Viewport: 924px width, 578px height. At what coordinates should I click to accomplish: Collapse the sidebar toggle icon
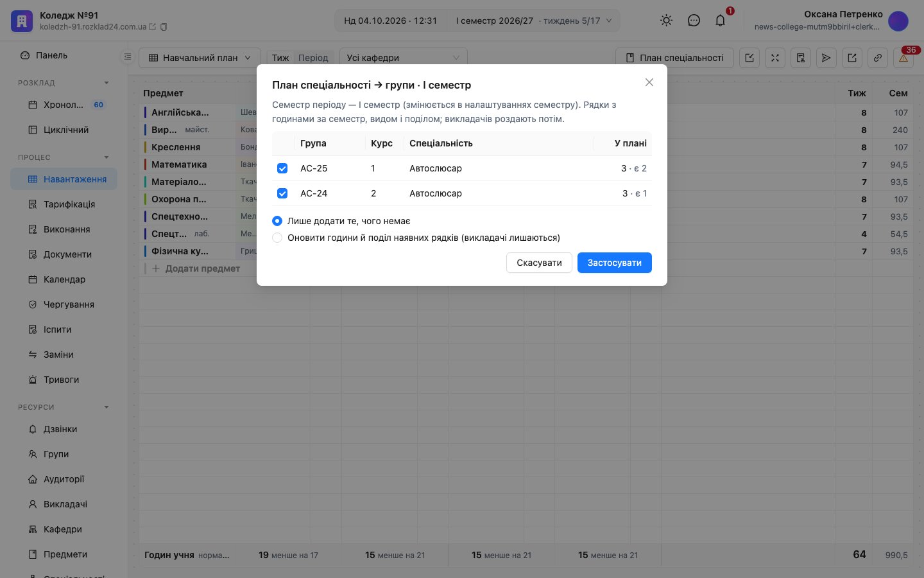point(128,57)
